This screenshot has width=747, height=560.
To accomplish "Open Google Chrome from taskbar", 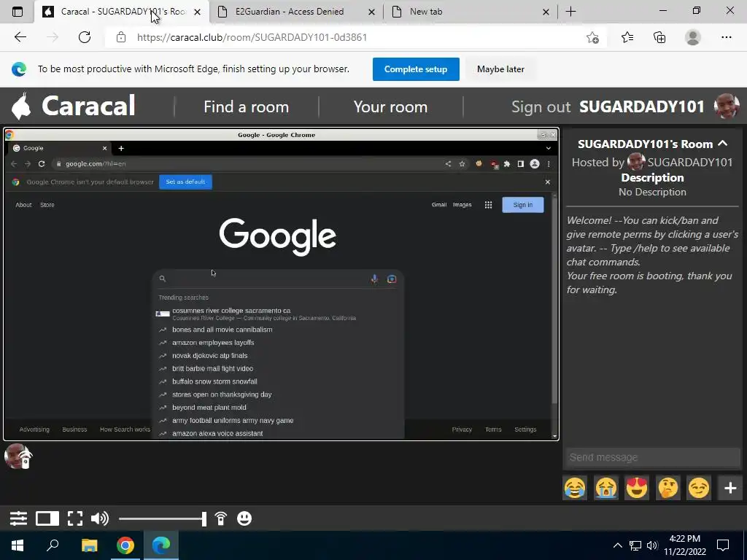I will click(x=125, y=545).
